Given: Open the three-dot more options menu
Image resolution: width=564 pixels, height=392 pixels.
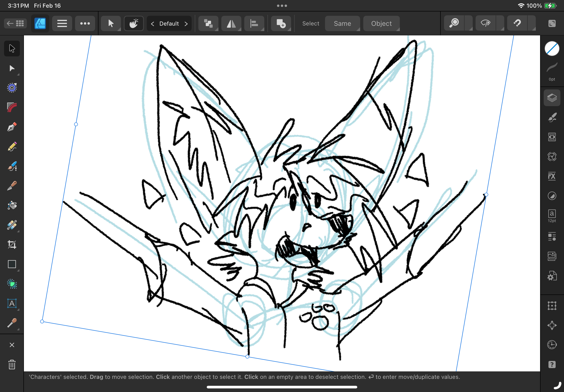Looking at the screenshot, I should (85, 23).
